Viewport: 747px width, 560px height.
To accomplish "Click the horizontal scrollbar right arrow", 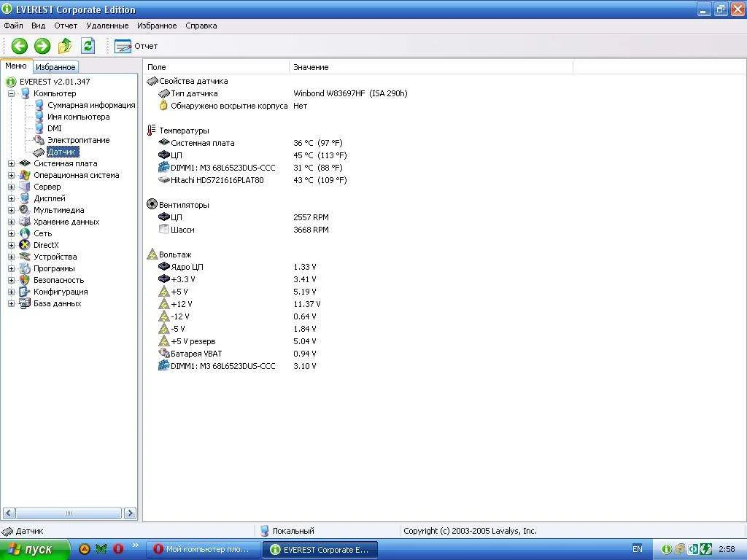I will [x=131, y=513].
